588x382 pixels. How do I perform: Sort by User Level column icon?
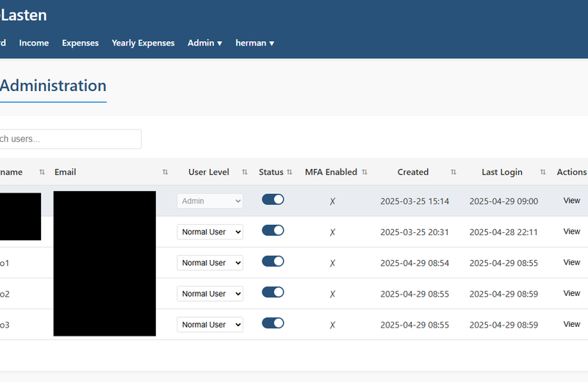245,172
